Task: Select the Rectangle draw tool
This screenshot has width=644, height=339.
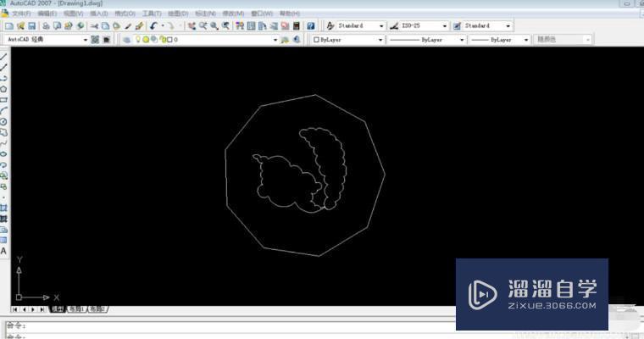Action: 3,100
